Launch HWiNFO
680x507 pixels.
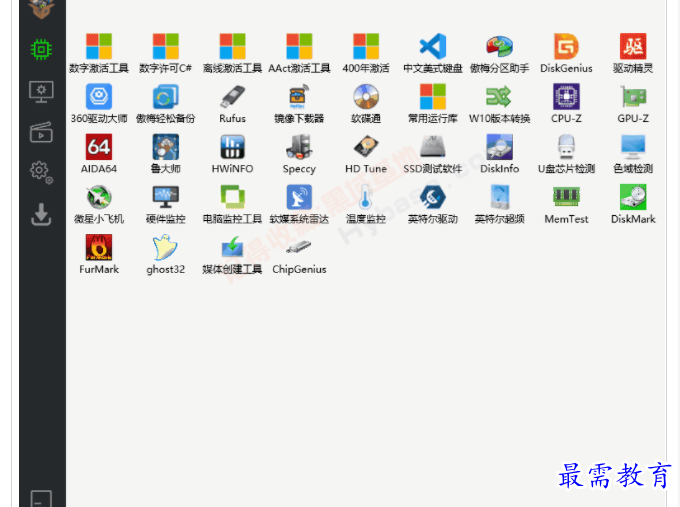pos(232,154)
